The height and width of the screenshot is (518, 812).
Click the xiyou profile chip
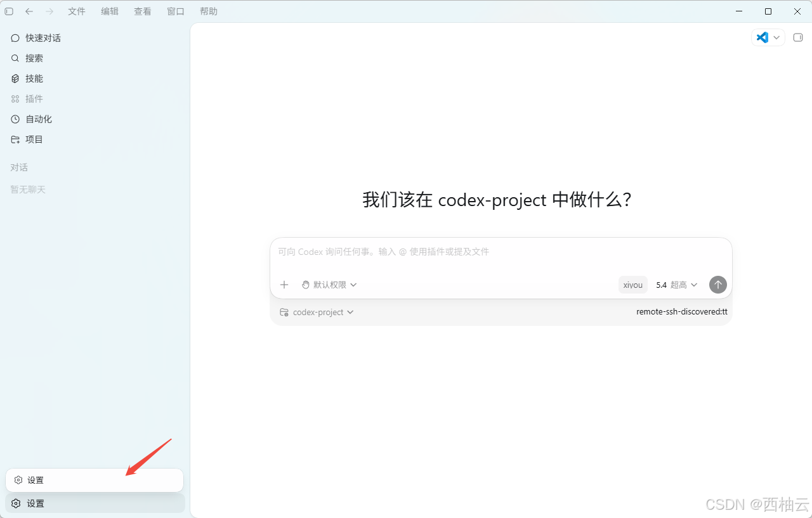[633, 285]
